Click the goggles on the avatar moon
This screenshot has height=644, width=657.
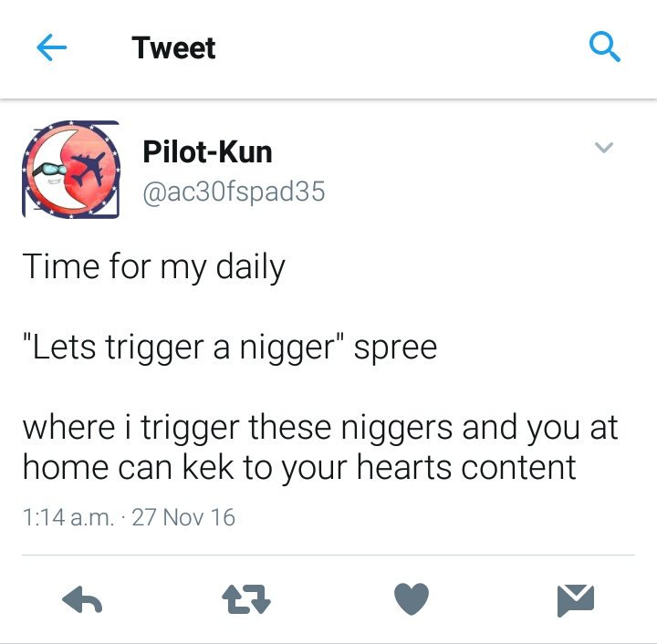48,170
